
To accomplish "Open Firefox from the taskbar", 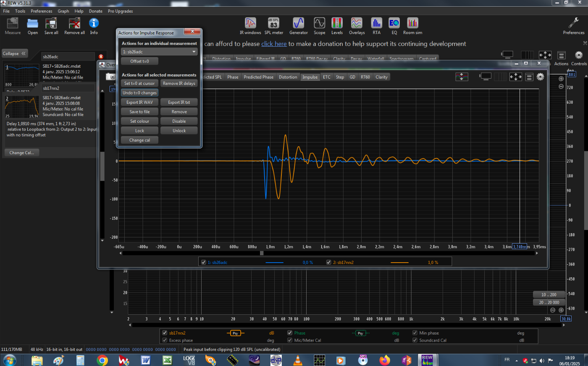I will click(x=384, y=360).
